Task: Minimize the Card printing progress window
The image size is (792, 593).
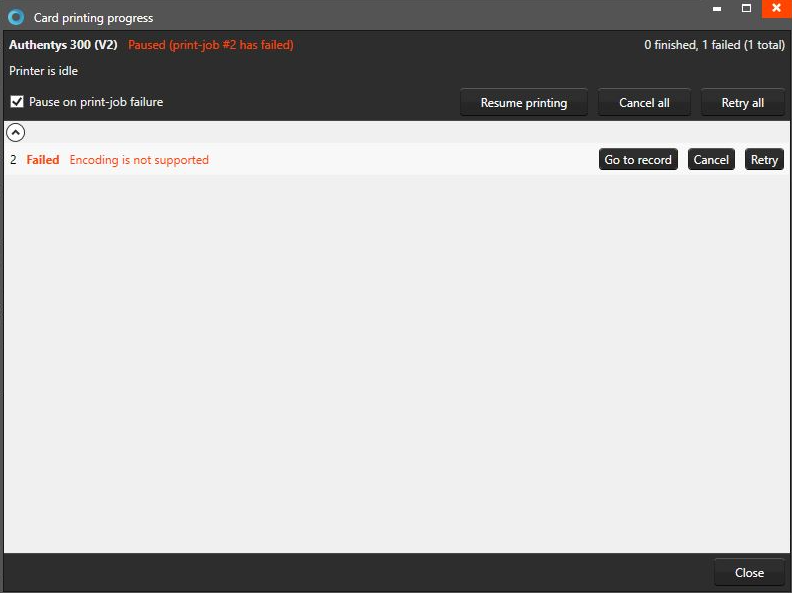Action: coord(717,9)
